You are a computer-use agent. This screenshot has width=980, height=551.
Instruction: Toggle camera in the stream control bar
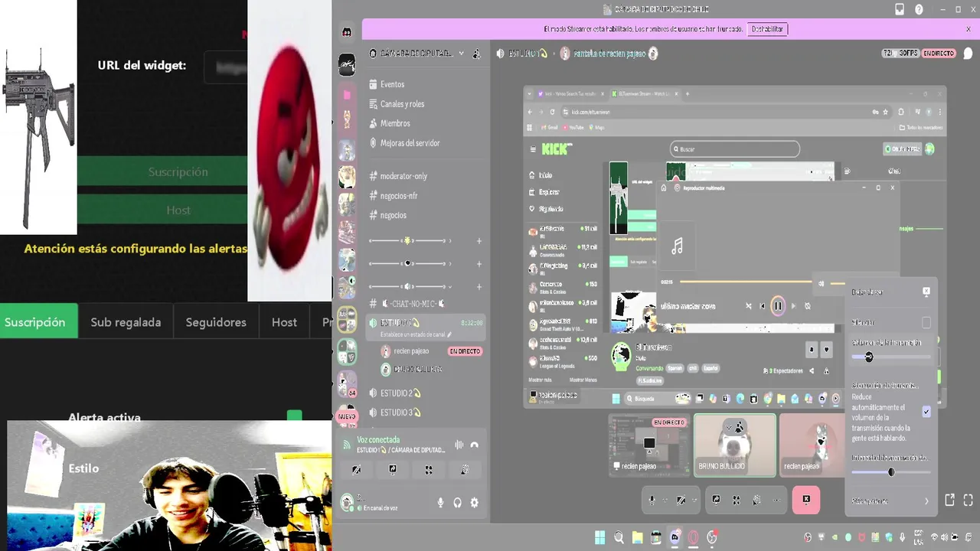click(681, 500)
